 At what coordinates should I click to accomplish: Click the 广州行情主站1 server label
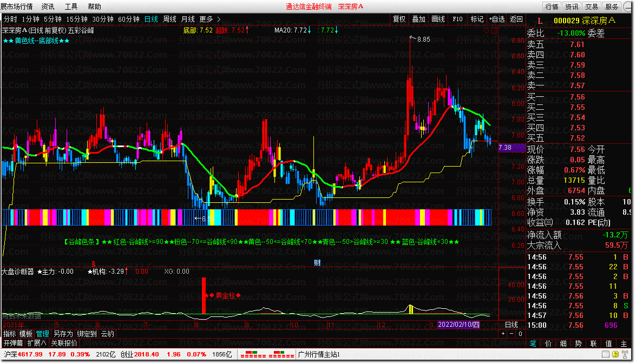tap(319, 354)
